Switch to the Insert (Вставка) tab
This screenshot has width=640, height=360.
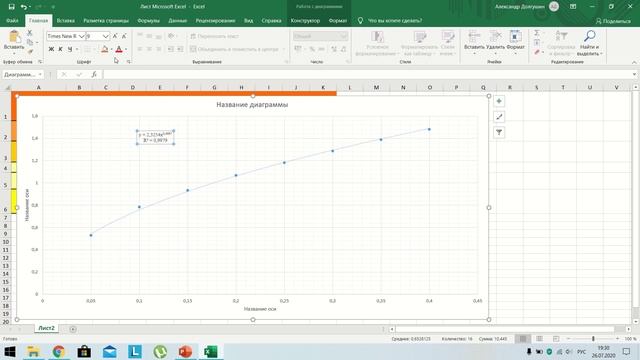pos(65,20)
